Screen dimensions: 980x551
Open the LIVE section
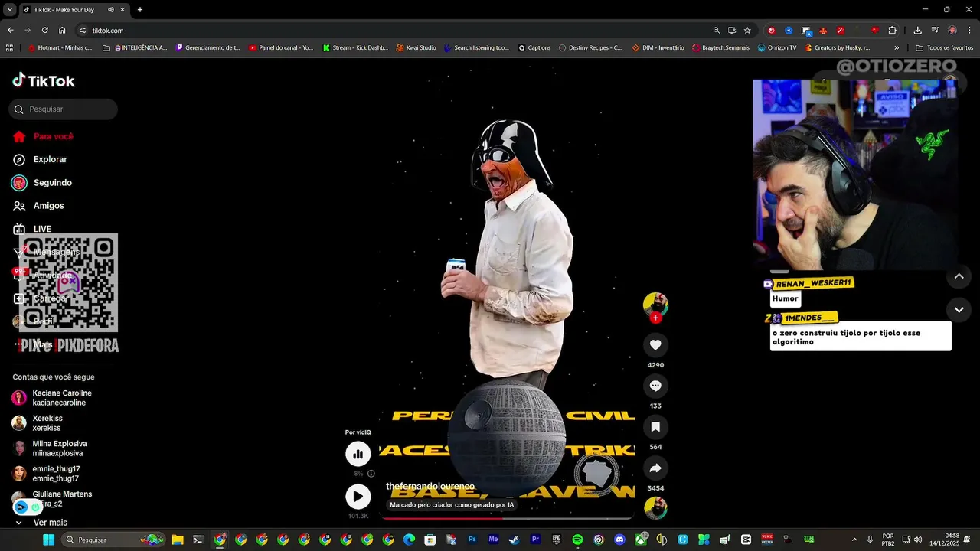32,229
